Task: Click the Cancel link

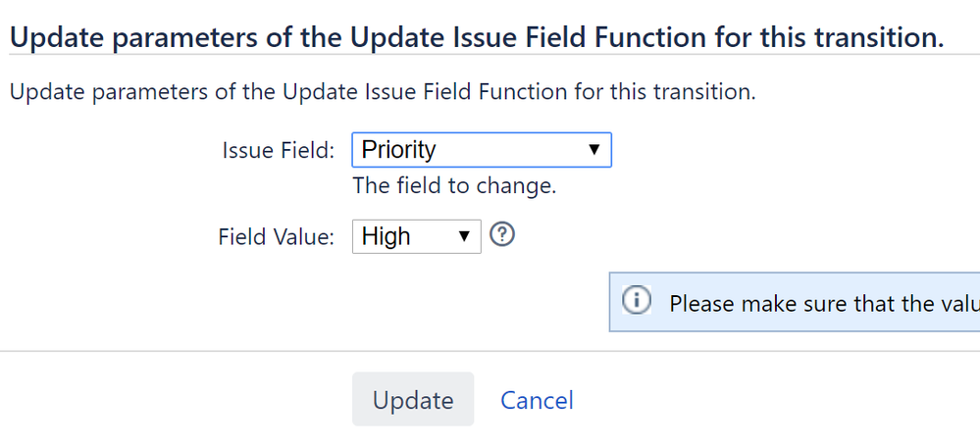Action: tap(537, 400)
